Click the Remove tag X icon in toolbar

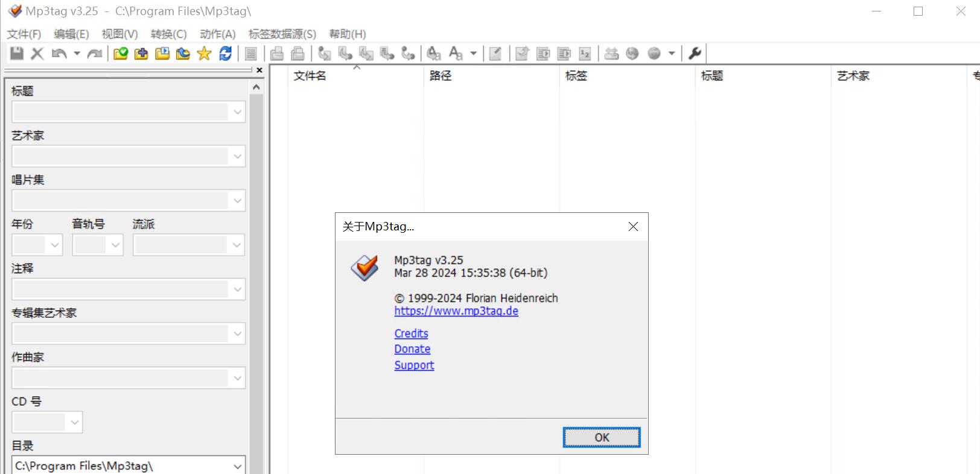(x=37, y=54)
